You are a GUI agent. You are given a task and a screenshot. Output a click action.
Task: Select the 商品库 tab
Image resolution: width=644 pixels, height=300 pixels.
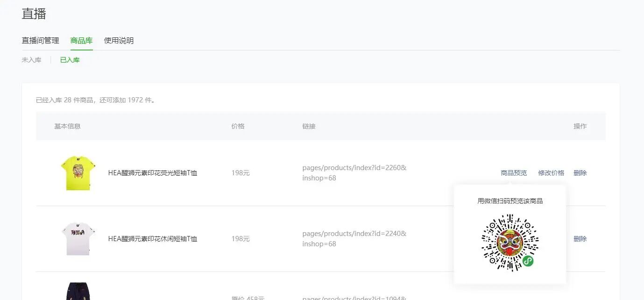[81, 41]
